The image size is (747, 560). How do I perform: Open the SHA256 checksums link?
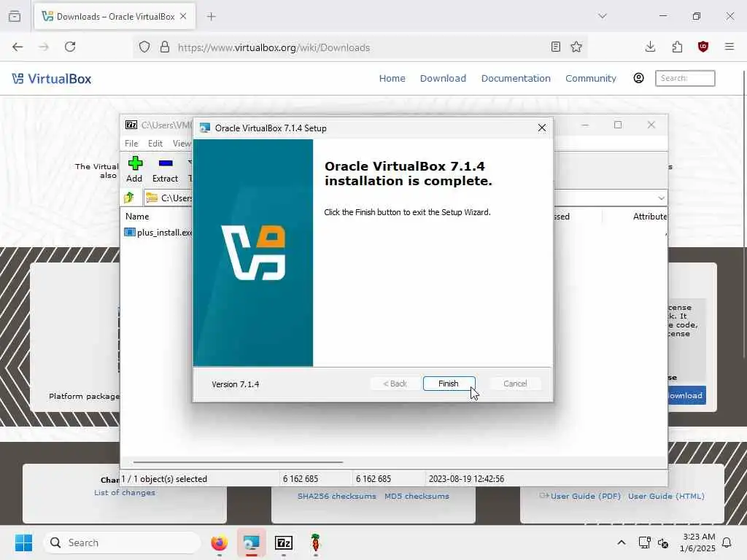pos(336,496)
